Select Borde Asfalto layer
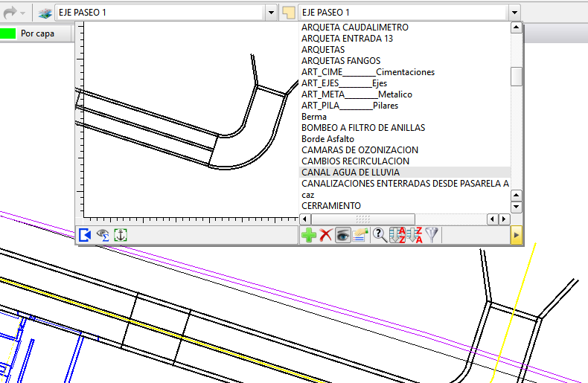The image size is (588, 383). [405, 139]
